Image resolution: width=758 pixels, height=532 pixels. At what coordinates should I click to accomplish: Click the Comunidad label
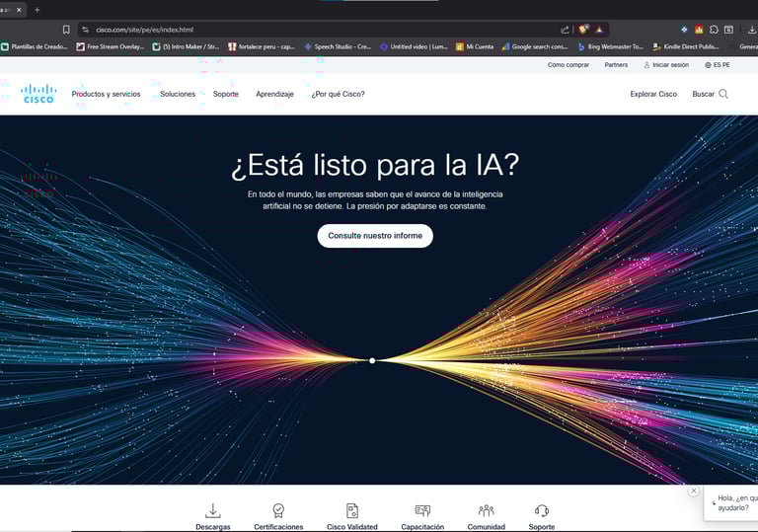[x=487, y=527]
